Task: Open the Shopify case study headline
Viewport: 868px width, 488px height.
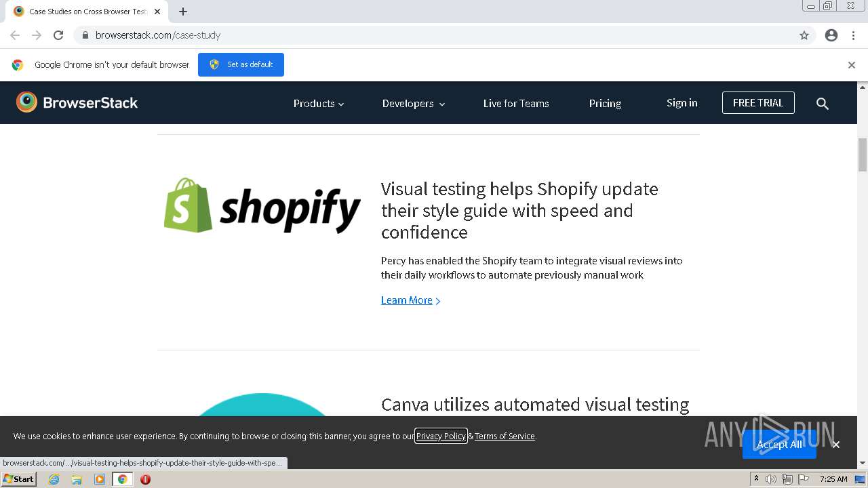Action: pos(519,210)
